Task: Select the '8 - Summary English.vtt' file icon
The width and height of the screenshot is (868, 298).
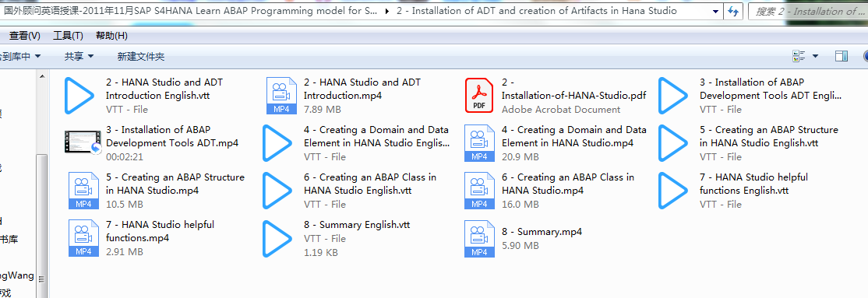Action: (x=277, y=238)
